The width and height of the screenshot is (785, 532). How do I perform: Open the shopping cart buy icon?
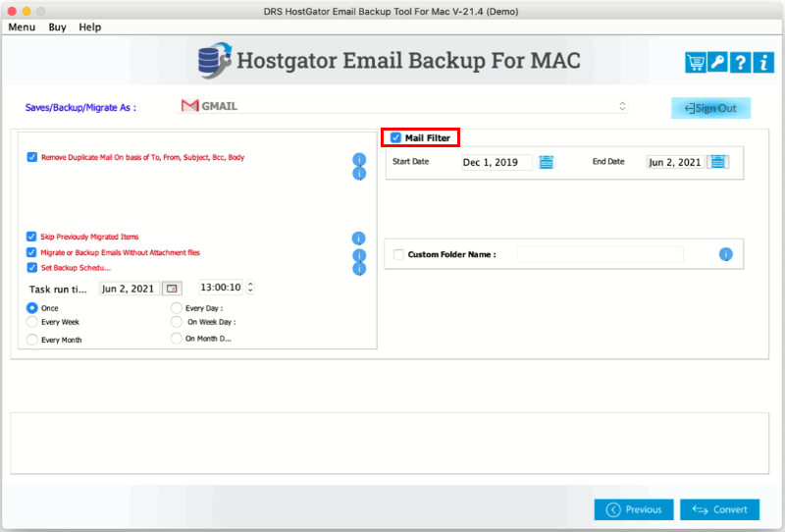tap(695, 63)
